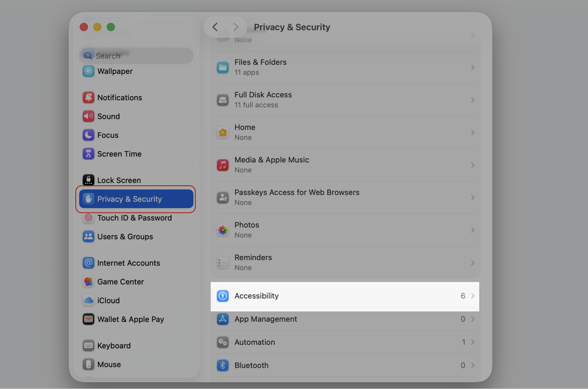
Task: Select Wallet & Apple Pay in sidebar
Action: click(136, 319)
